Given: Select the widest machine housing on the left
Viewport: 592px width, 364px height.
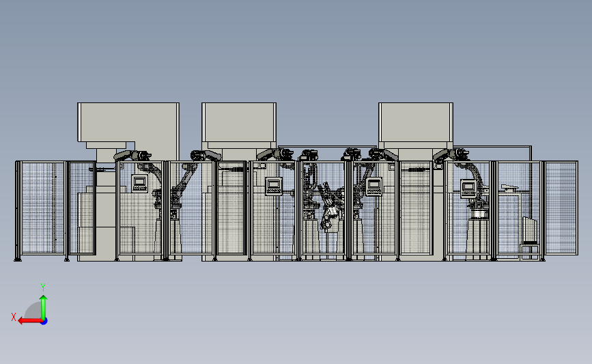Looking at the screenshot, I should [x=128, y=122].
